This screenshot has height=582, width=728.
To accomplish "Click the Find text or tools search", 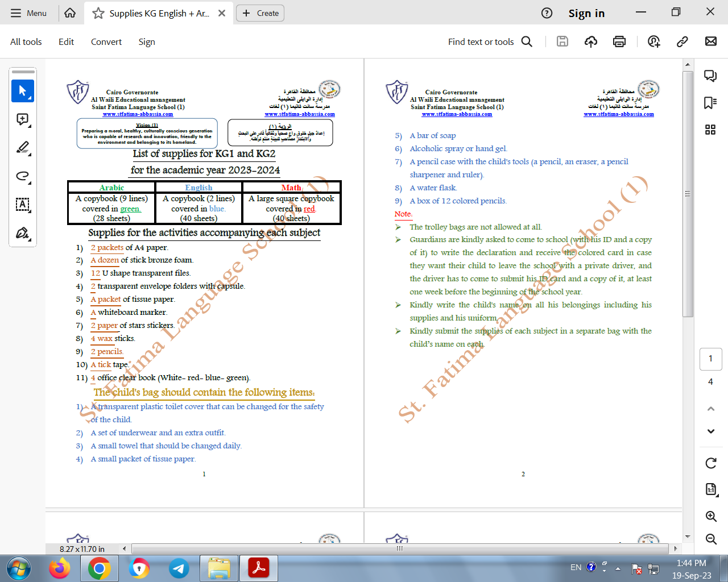I will click(490, 41).
